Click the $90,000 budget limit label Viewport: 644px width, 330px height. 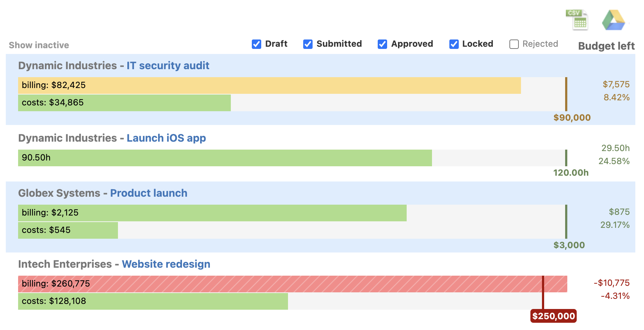(x=572, y=118)
